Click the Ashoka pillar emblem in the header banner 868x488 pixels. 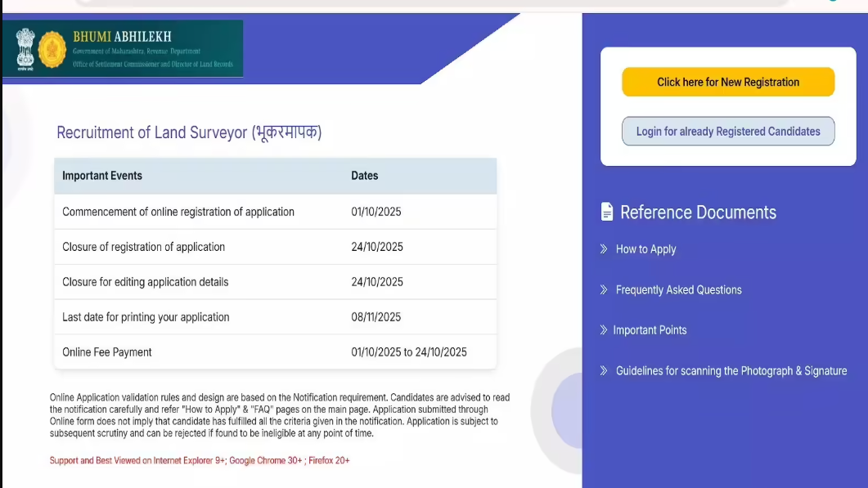[25, 49]
